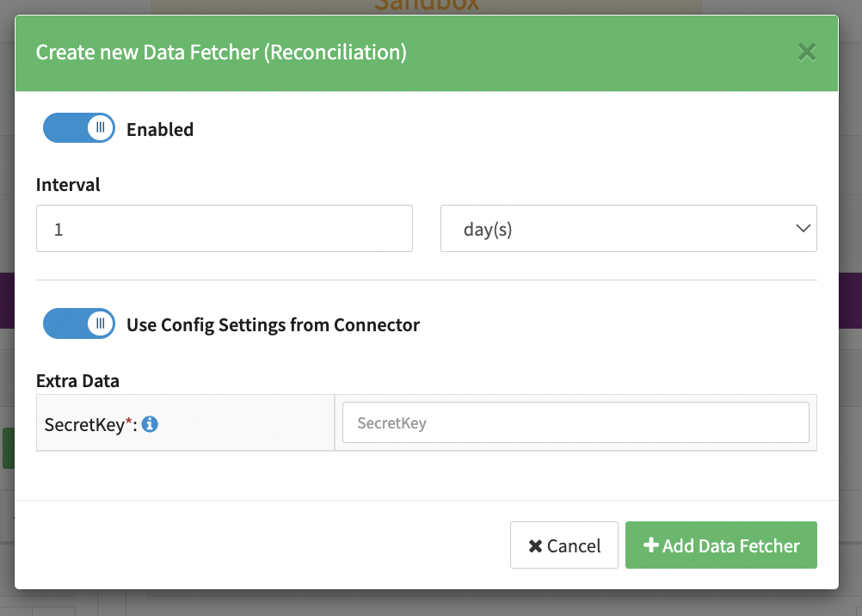
Task: Click the Interval field label
Action: point(68,185)
